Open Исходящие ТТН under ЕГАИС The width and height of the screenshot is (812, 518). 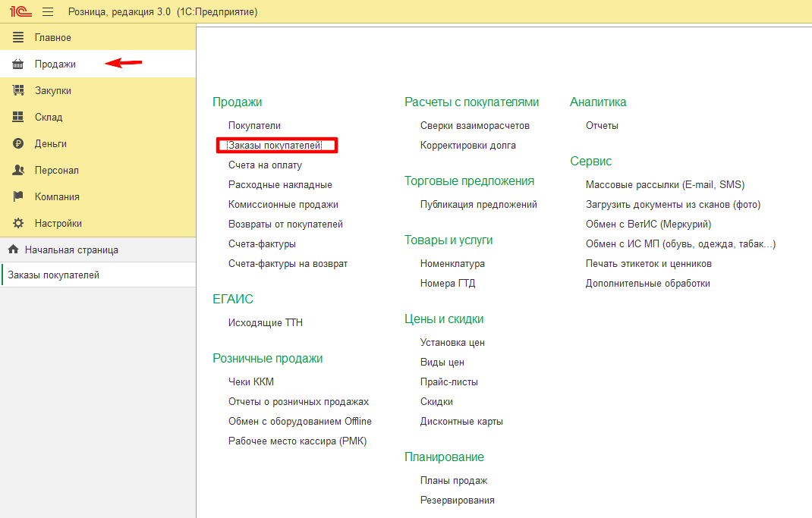(265, 323)
